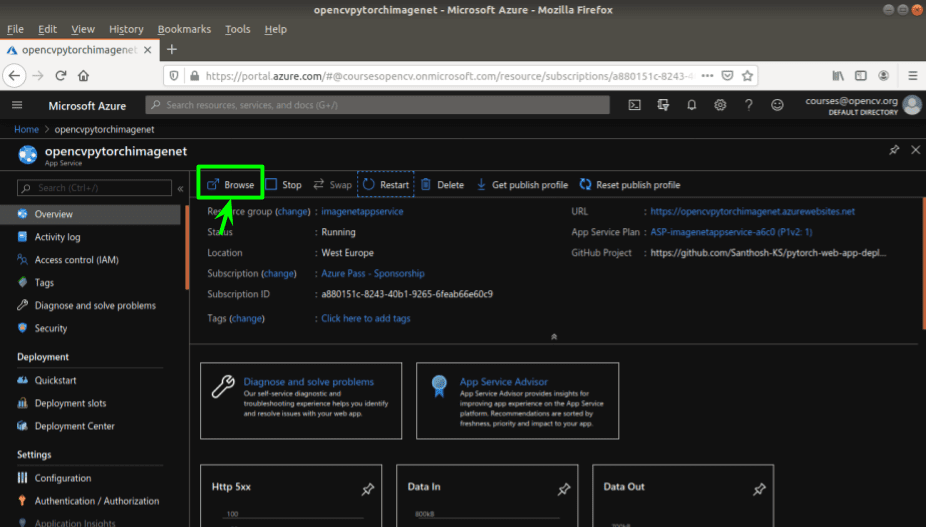Open the View menu
This screenshot has width=926, height=527.
(x=83, y=29)
